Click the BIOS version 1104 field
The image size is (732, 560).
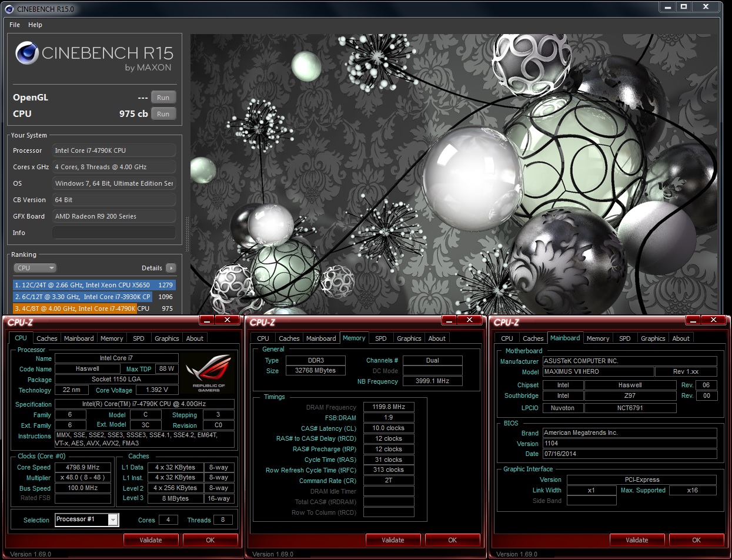pyautogui.click(x=630, y=444)
